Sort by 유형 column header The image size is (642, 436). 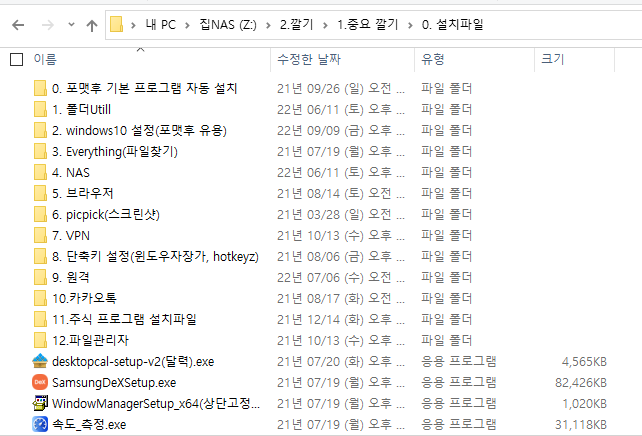(x=433, y=59)
